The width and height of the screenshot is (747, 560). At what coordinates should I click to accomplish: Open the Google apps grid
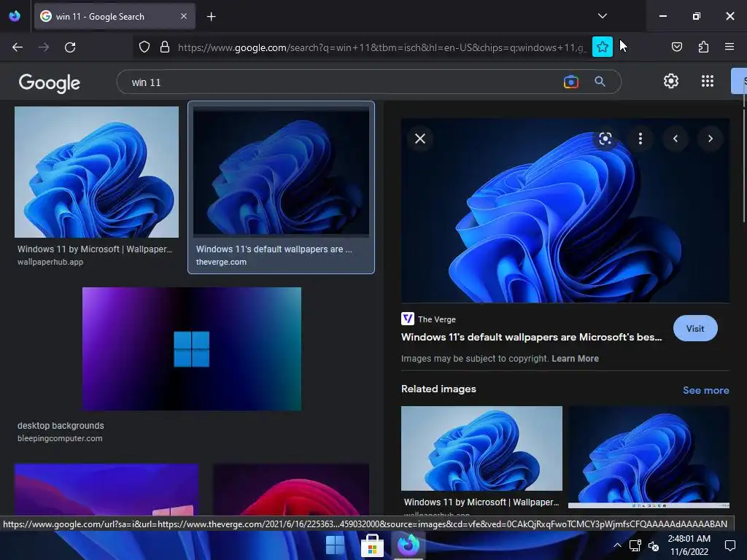point(708,81)
